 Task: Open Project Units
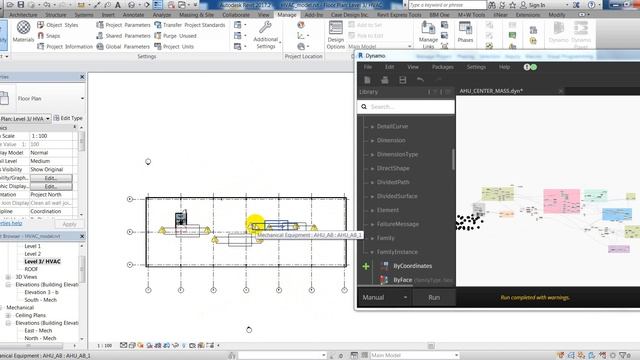pyautogui.click(x=174, y=47)
